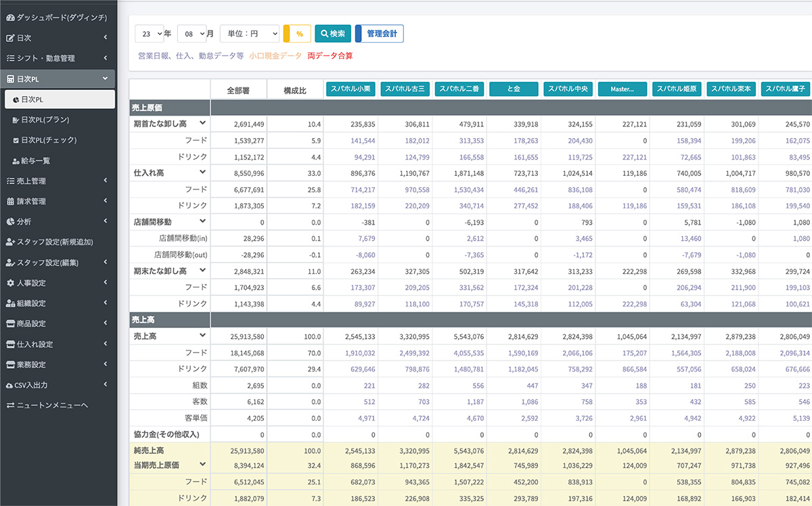
Task: Click the 構成比 column header
Action: 294,89
